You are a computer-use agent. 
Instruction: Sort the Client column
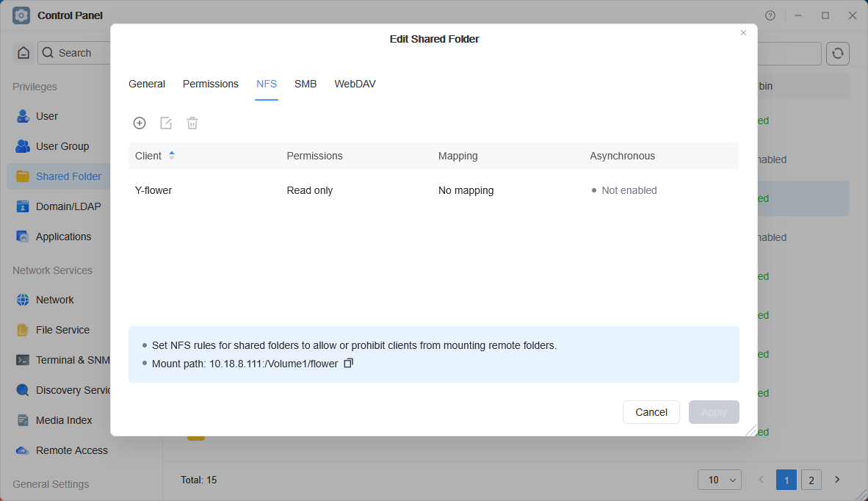[x=172, y=155]
